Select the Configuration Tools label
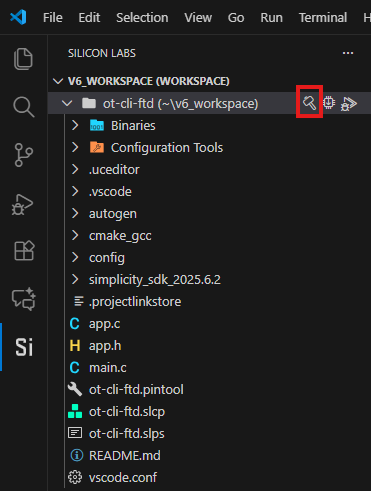Viewport: 371px width, 491px height. pos(167,148)
